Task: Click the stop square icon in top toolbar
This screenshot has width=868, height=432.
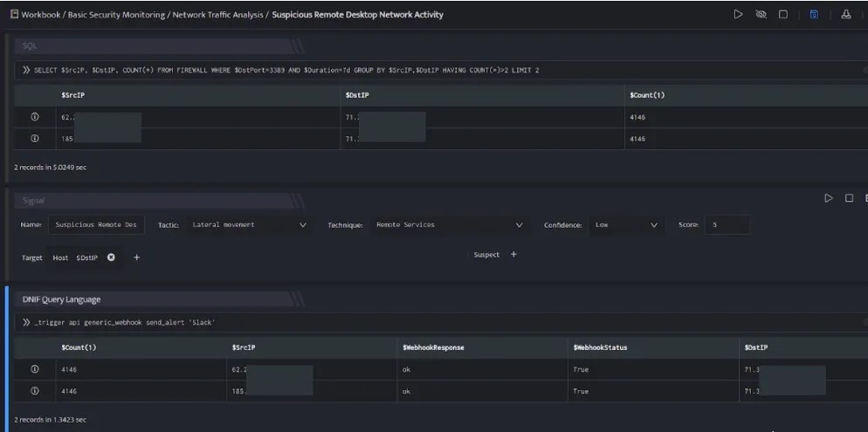Action: pos(783,14)
